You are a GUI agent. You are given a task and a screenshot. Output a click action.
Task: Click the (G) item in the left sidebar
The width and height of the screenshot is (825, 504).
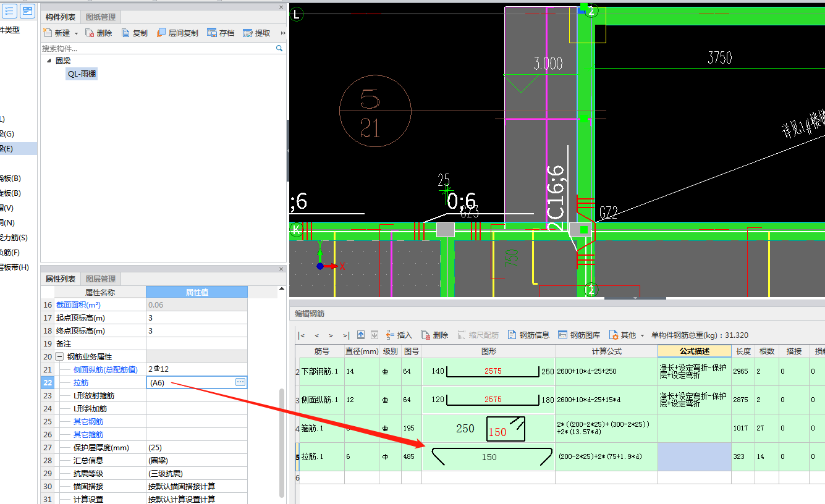click(7, 134)
